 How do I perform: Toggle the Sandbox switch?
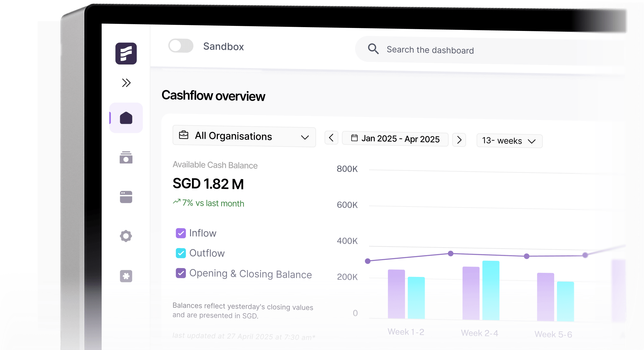coord(181,46)
